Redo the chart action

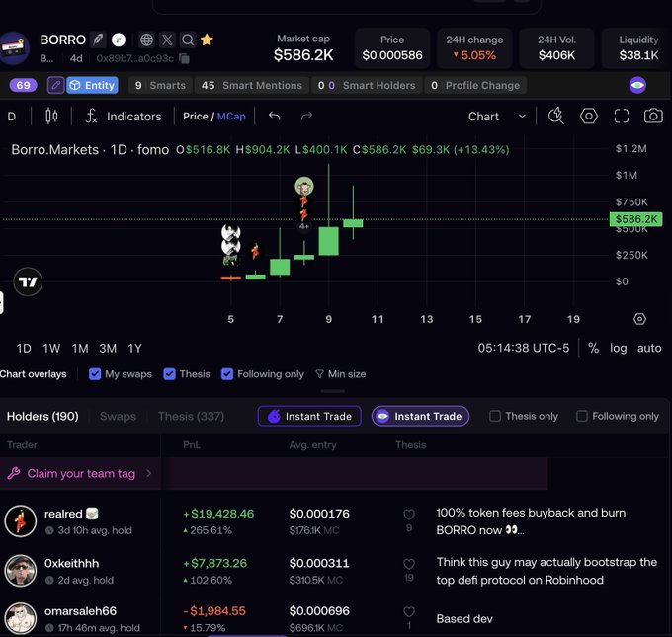306,117
